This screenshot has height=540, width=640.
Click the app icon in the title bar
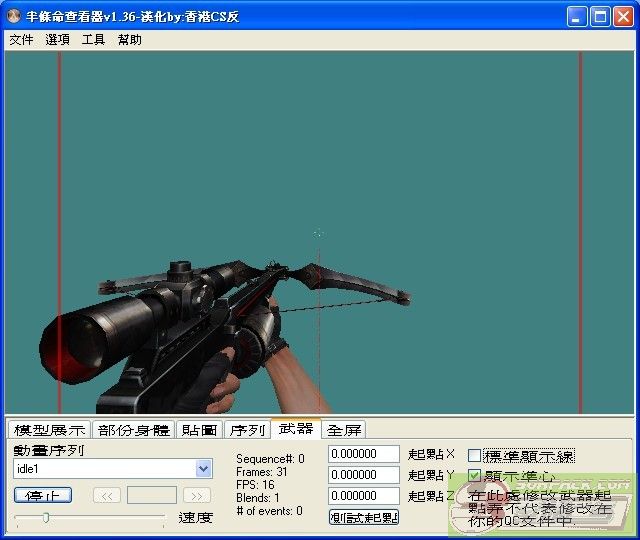pos(13,17)
